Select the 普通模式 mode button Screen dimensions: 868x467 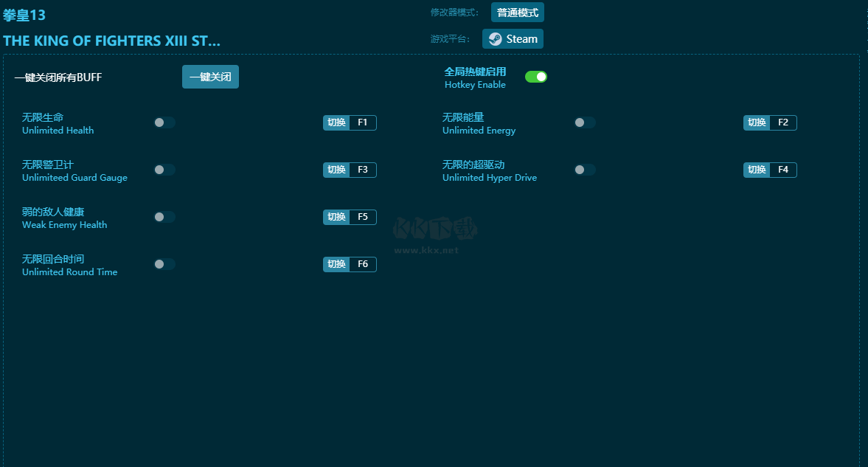(x=518, y=13)
